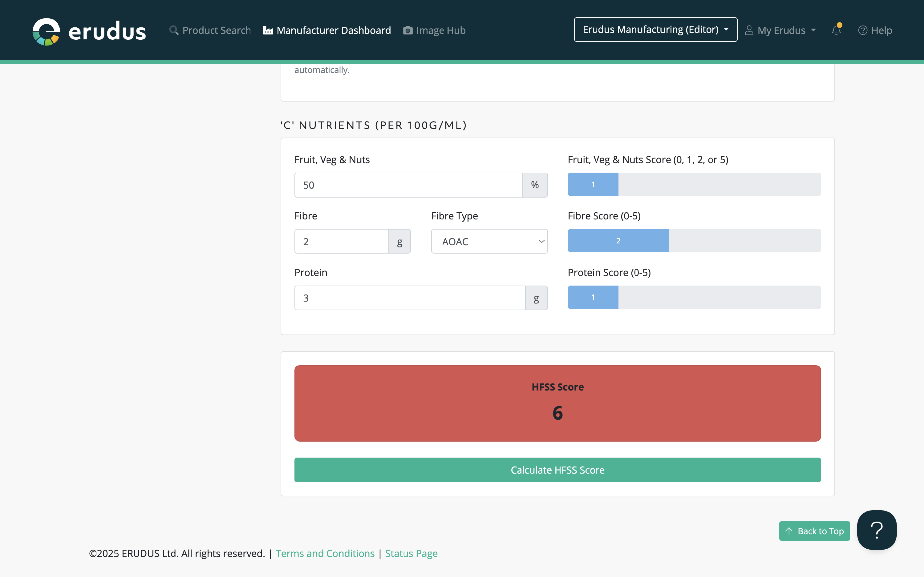The height and width of the screenshot is (577, 924).
Task: Click the Manufacturer Dashboard factory icon
Action: 268,30
